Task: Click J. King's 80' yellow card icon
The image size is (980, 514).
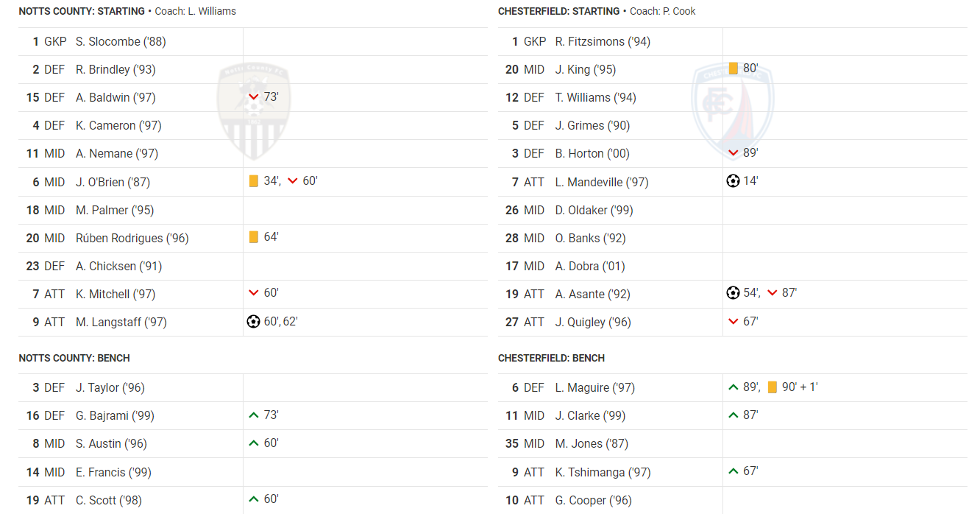Action: [733, 68]
